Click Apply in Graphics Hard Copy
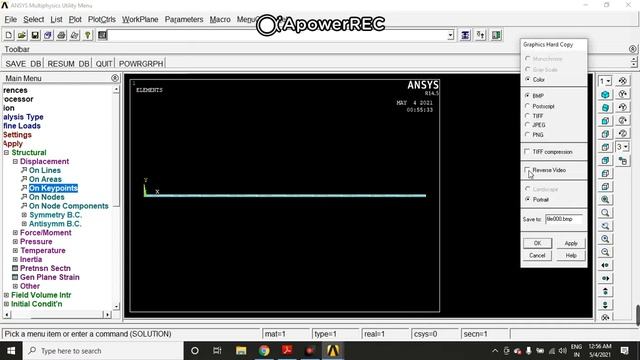The image size is (640, 360). pos(571,243)
